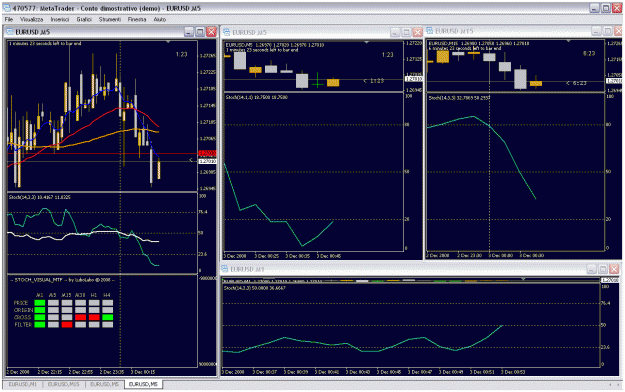This screenshot has height=392, width=625.
Task: Click the current price label on middle M5 chart scale
Action: pyautogui.click(x=414, y=79)
